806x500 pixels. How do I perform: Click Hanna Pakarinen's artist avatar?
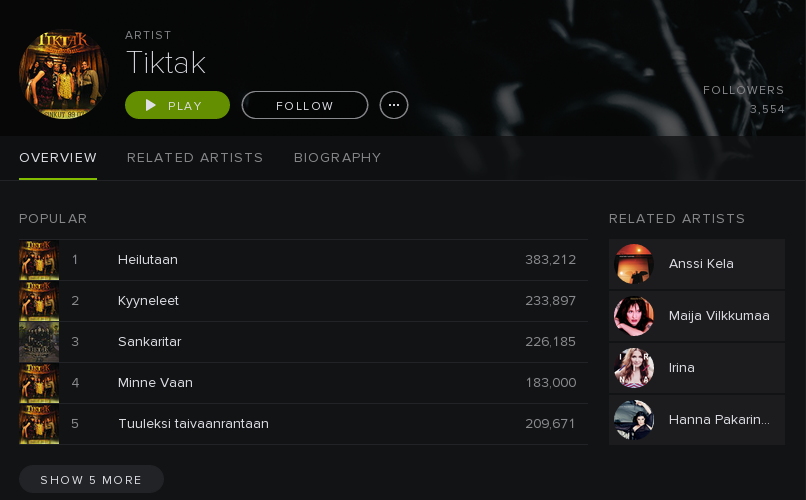pos(634,420)
